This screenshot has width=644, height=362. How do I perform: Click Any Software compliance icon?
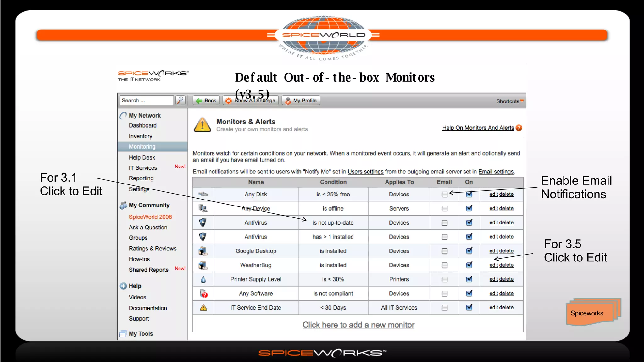[203, 293]
